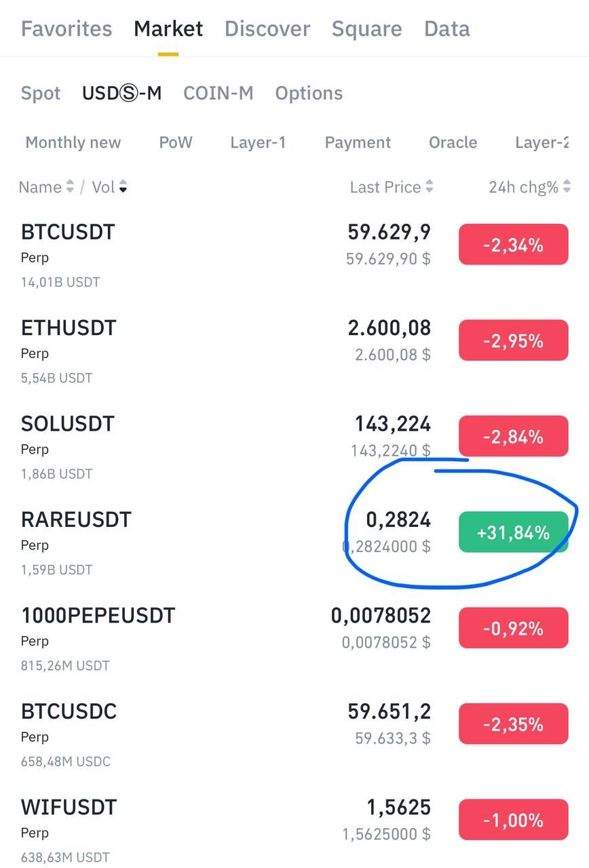Tap the BTCUSDT -2,34% change badge
The width and height of the screenshot is (589, 868).
pyautogui.click(x=513, y=245)
